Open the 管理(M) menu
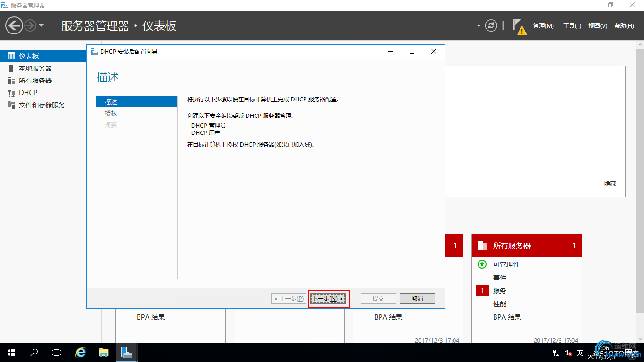 tap(544, 26)
